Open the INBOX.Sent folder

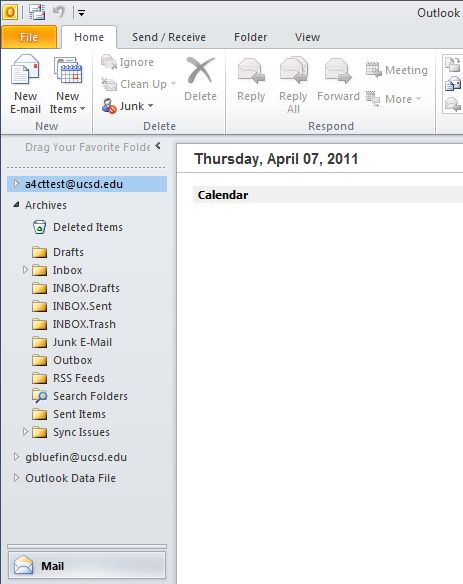(x=82, y=306)
